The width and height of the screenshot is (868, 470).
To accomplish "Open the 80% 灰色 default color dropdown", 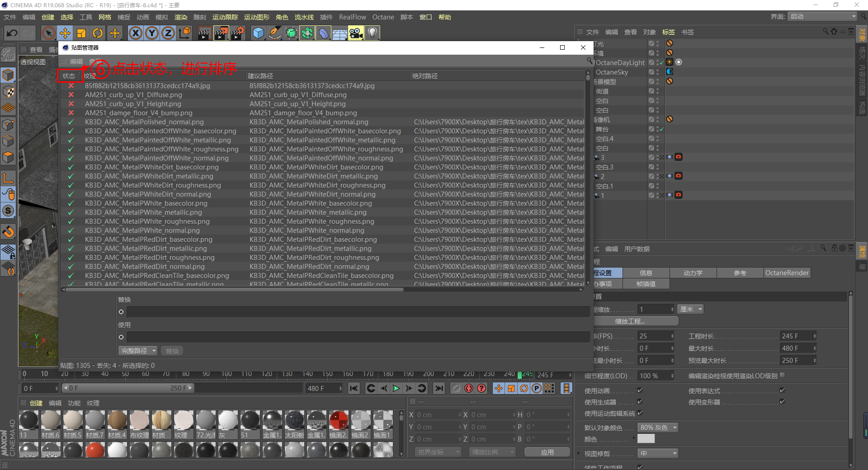I will pos(658,428).
